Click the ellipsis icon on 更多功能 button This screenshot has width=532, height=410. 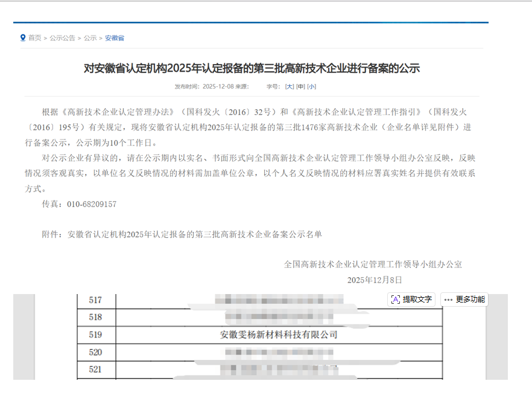click(x=447, y=299)
